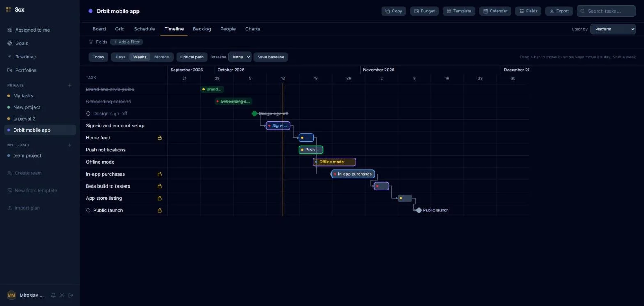
Task: Export the project
Action: coord(559,11)
